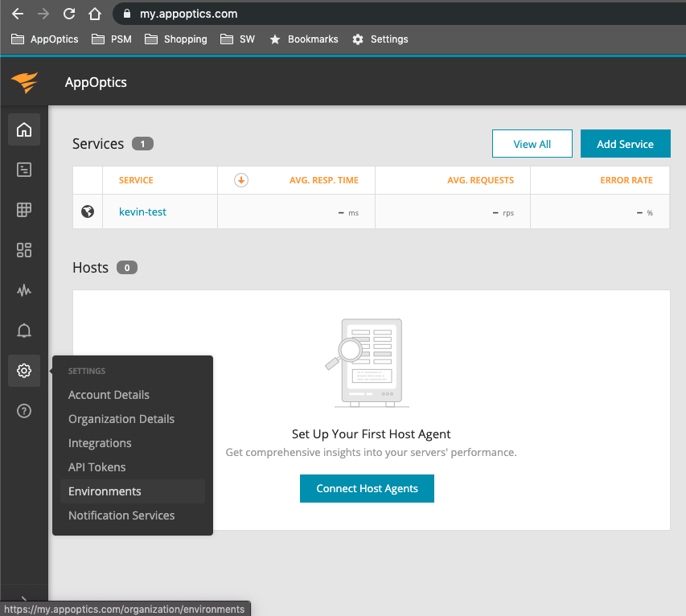Click the waveform pulse sidebar icon
Image resolution: width=686 pixels, height=616 pixels.
tap(24, 290)
